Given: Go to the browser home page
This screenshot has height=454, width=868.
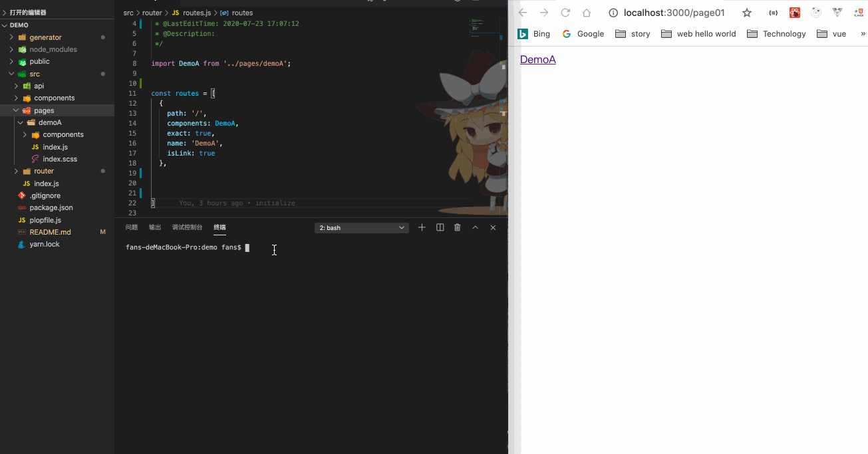Looking at the screenshot, I should coord(587,13).
